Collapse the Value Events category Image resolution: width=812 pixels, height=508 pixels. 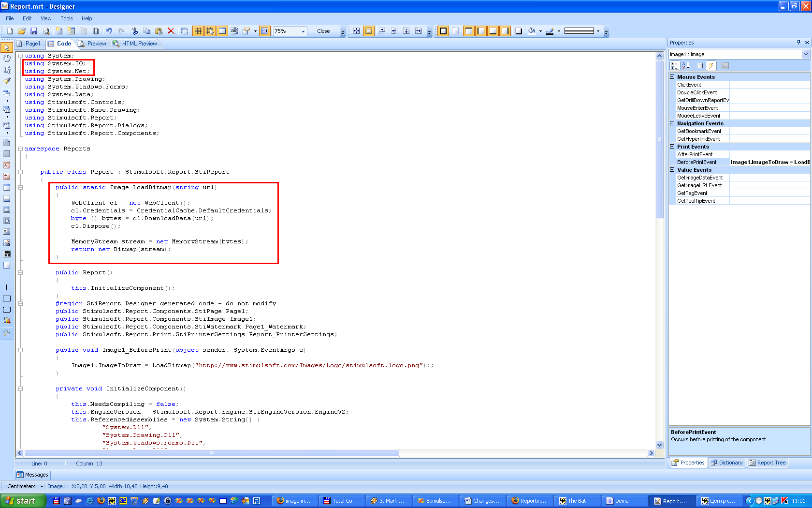pos(672,169)
